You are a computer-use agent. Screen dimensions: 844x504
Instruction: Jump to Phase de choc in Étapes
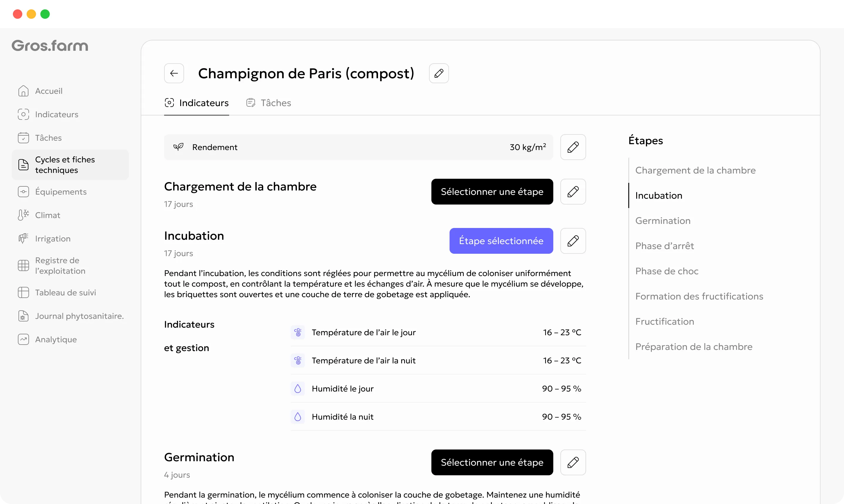[x=667, y=271]
